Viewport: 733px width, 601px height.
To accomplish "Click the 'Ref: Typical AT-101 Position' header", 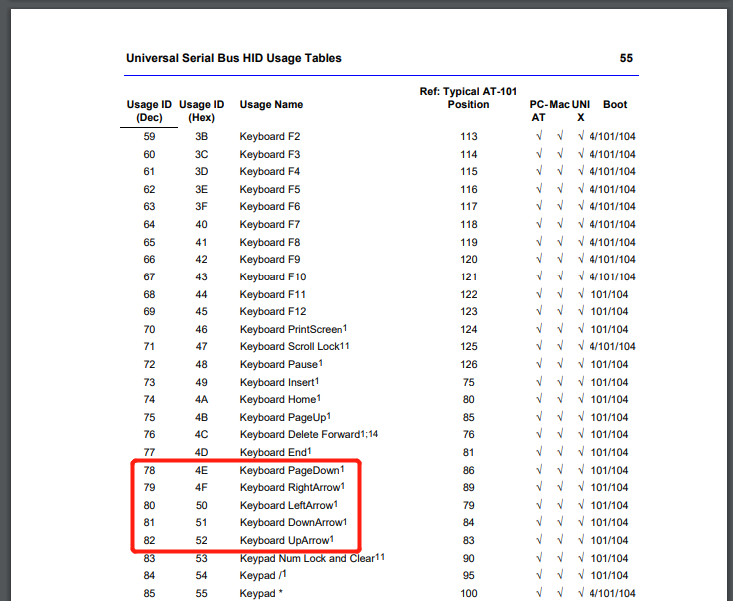I will [x=468, y=98].
